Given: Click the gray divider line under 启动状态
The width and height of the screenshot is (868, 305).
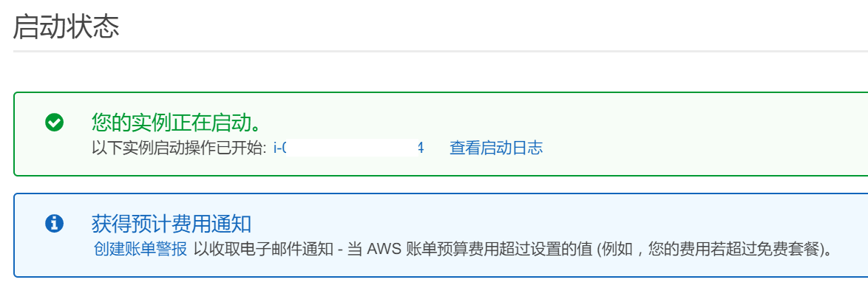Looking at the screenshot, I should point(441,51).
